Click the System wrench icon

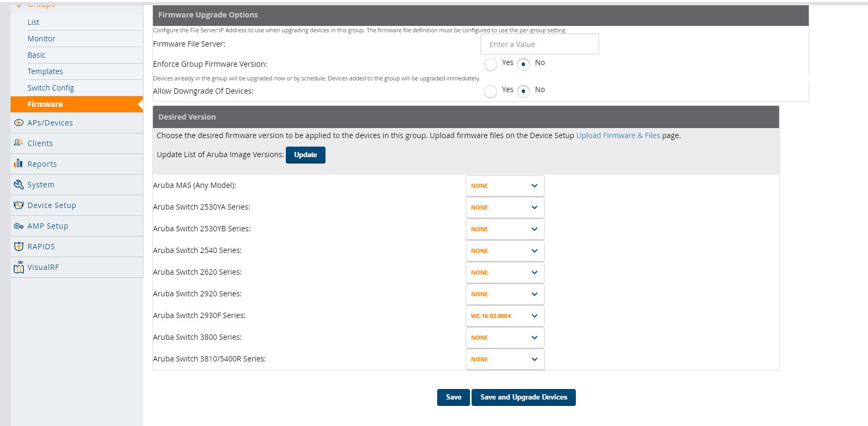click(x=19, y=184)
